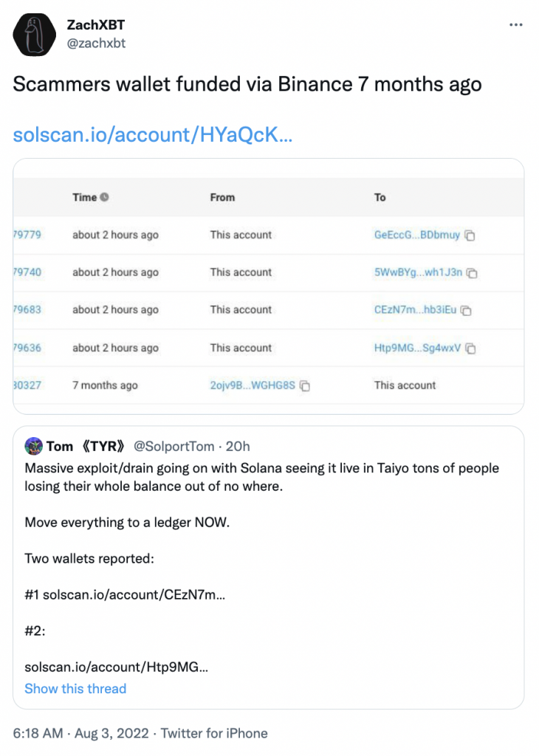
Task: Copy the 5WwBYg...wh1J3n address
Action: 472,273
